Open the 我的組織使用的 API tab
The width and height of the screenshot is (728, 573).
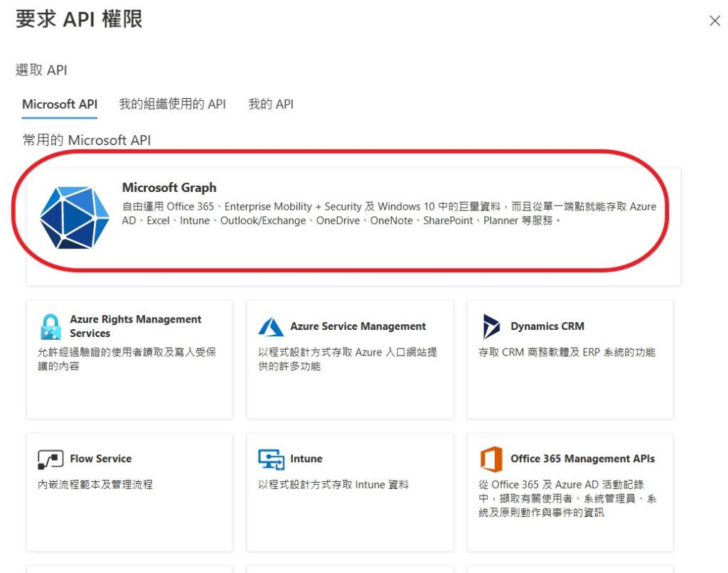pos(172,104)
